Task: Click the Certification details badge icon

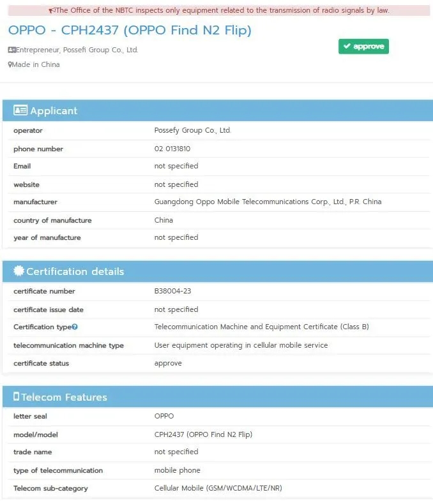Action: pyautogui.click(x=19, y=271)
